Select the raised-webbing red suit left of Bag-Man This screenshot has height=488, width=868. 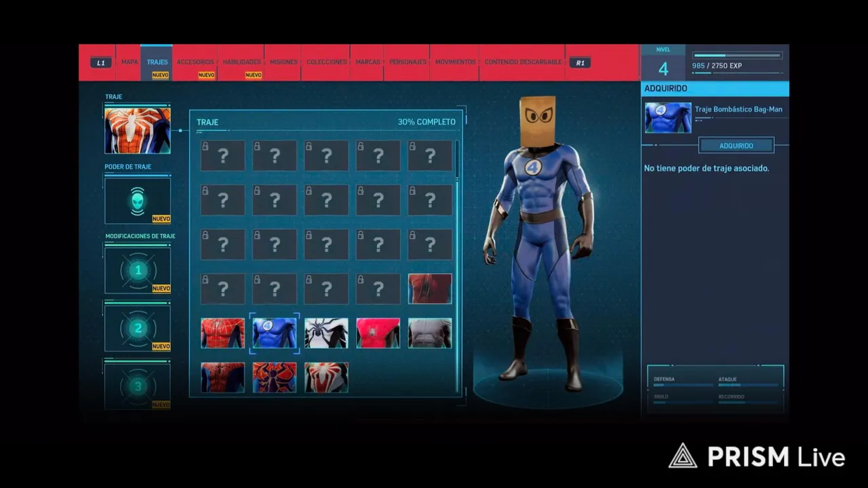click(223, 333)
